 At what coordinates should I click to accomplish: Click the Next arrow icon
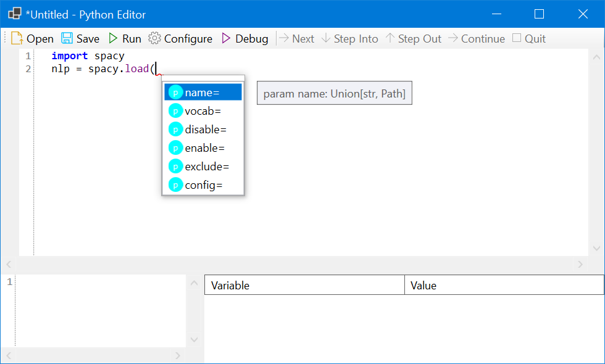tap(283, 38)
